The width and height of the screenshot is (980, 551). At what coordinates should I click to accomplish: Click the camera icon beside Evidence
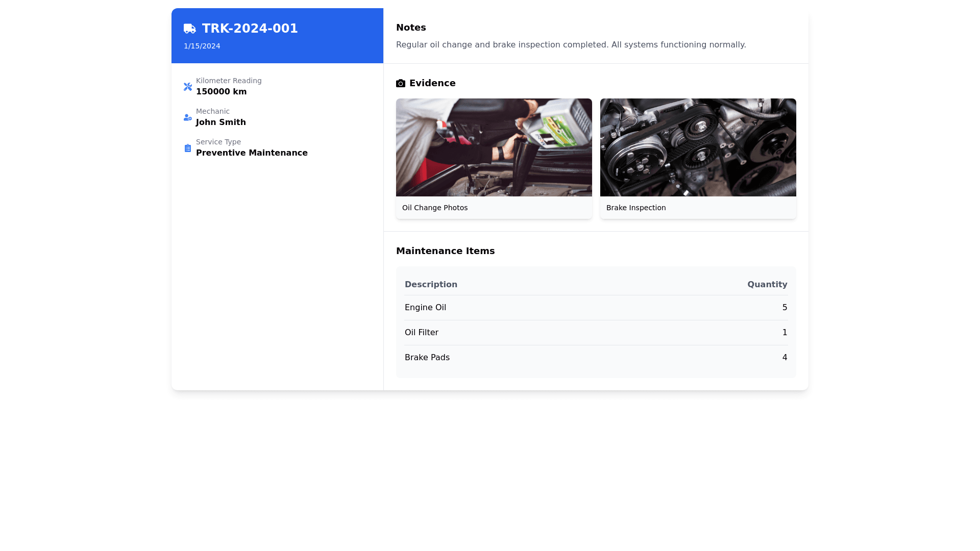[401, 83]
